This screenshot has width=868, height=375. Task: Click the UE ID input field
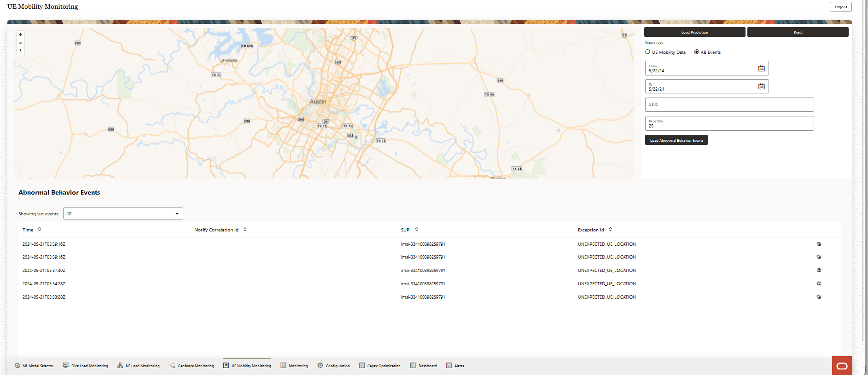click(x=729, y=104)
